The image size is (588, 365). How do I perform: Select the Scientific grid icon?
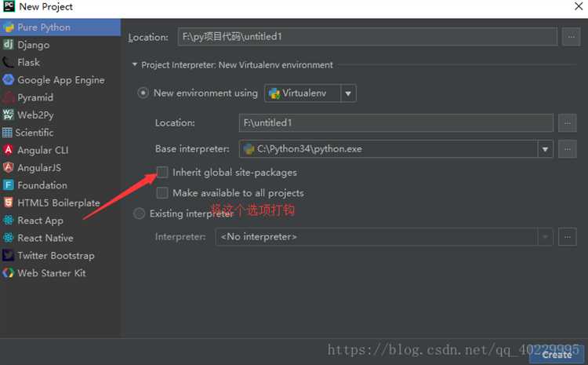(7, 133)
